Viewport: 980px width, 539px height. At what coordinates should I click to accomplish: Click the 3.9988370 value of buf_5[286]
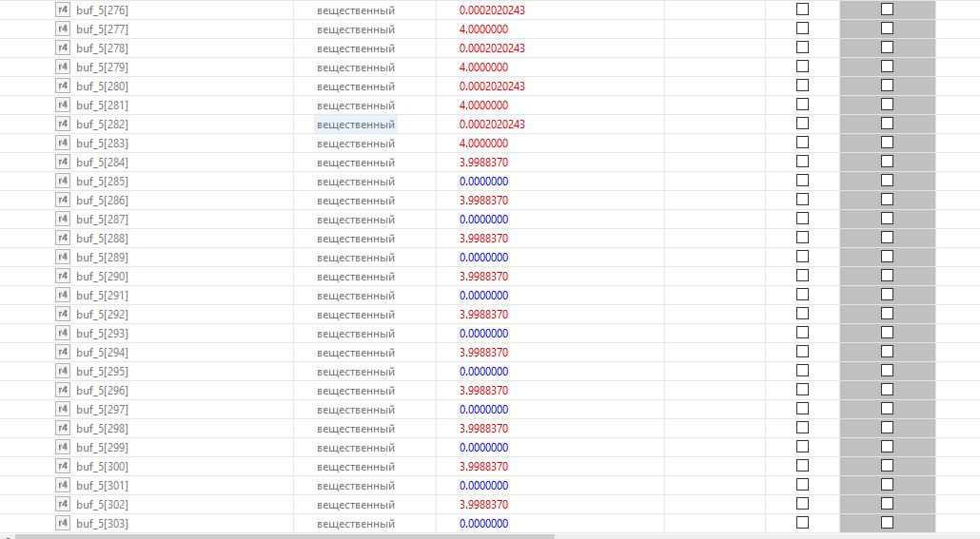[x=483, y=201]
